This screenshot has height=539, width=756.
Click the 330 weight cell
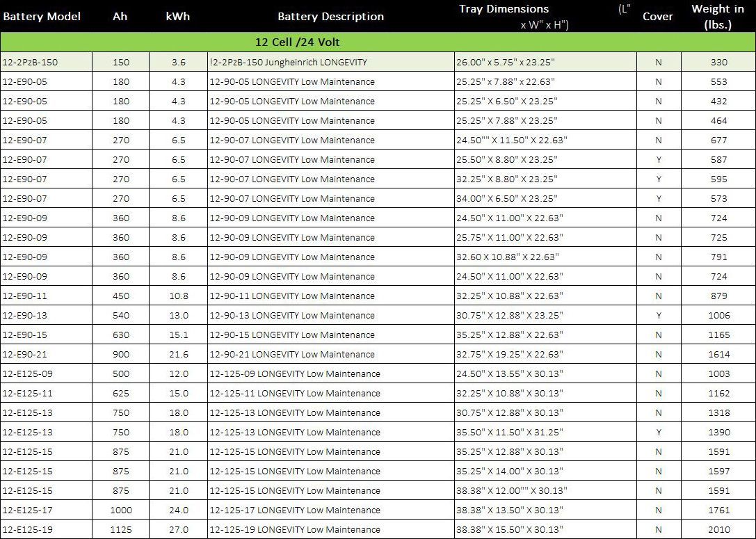coord(718,62)
